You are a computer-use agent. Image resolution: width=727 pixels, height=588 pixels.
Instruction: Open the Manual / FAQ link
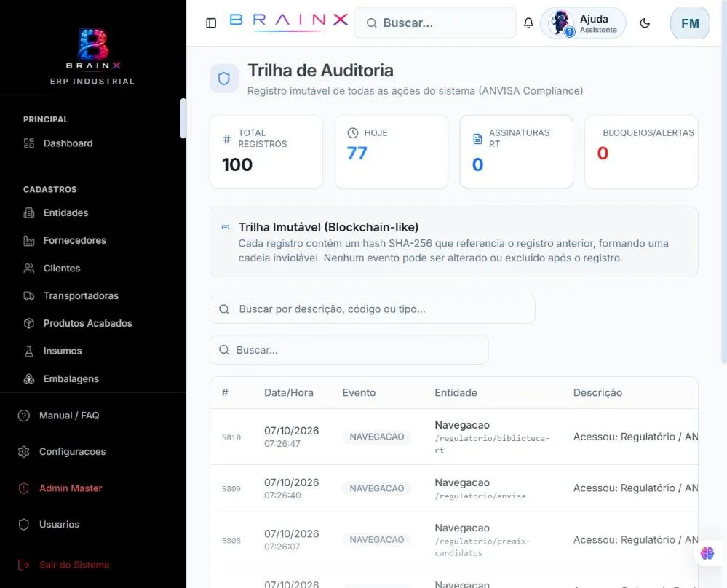(x=68, y=416)
